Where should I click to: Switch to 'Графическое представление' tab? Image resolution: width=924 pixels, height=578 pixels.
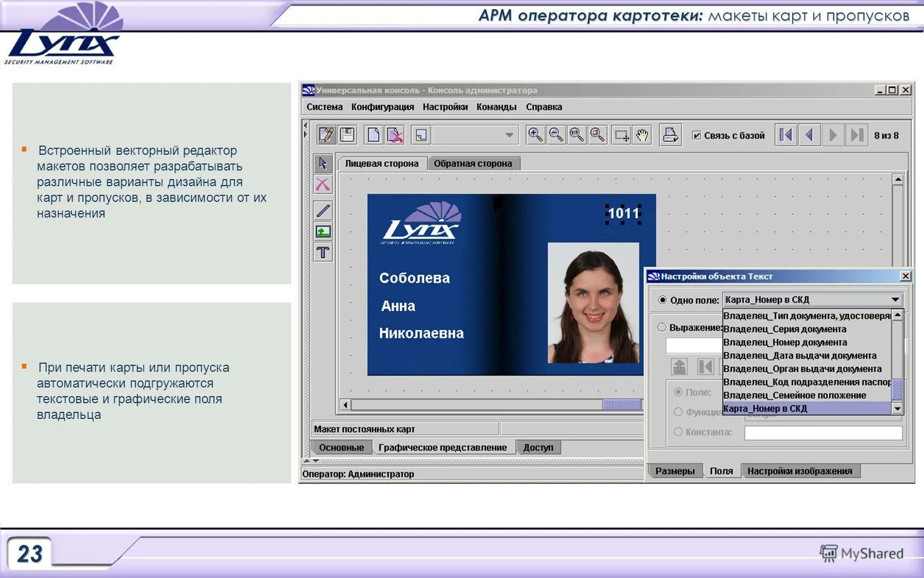tap(443, 448)
